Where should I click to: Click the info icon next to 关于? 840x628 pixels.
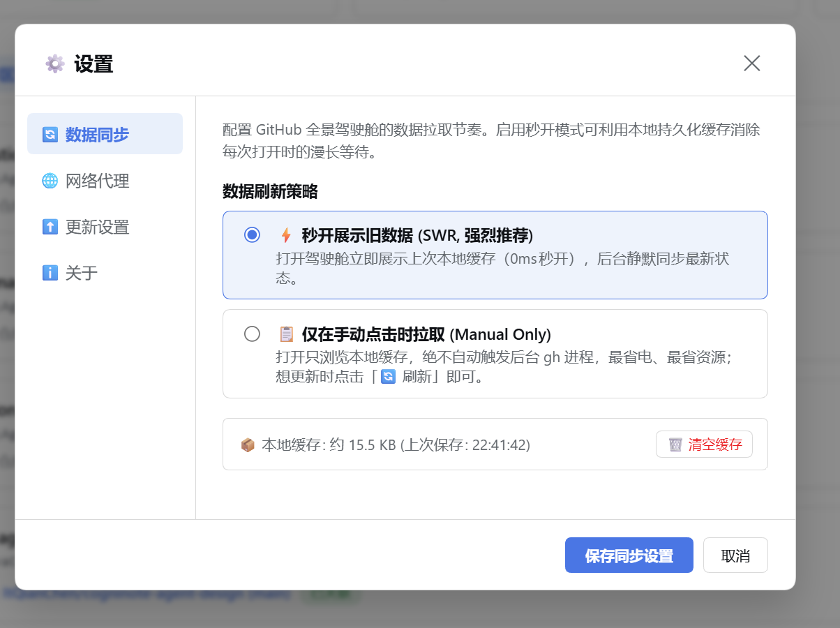pyautogui.click(x=50, y=273)
